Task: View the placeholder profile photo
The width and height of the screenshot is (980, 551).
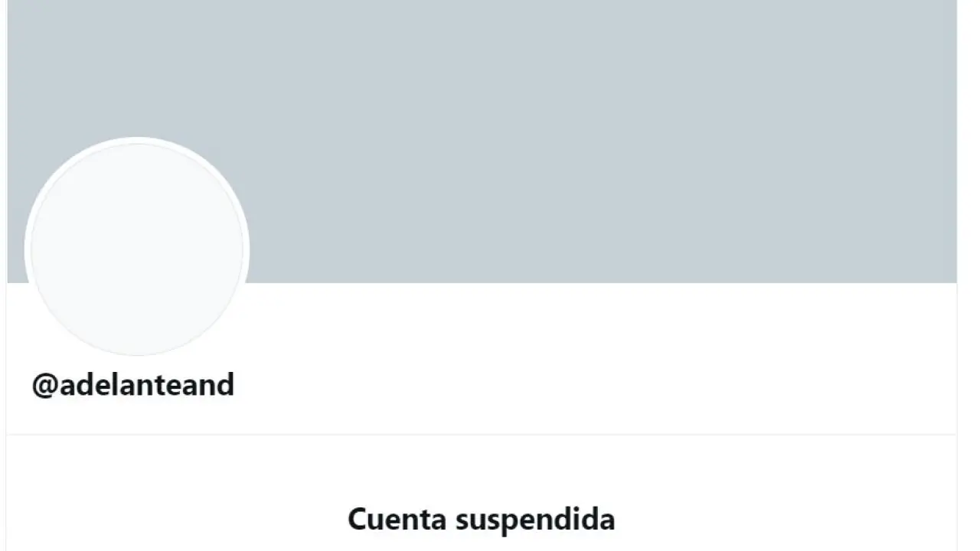Action: click(x=137, y=249)
